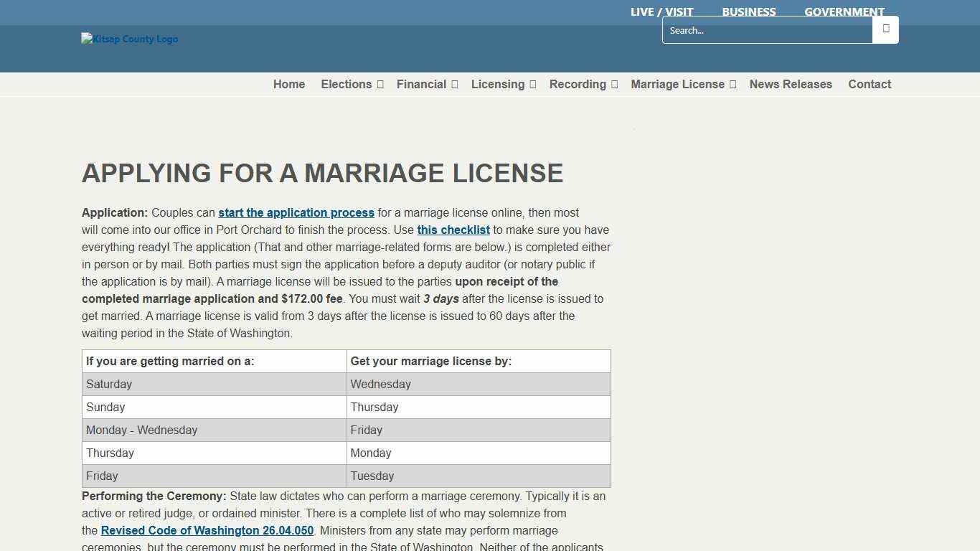
Task: Click the Kitsap County logo
Action: click(129, 39)
